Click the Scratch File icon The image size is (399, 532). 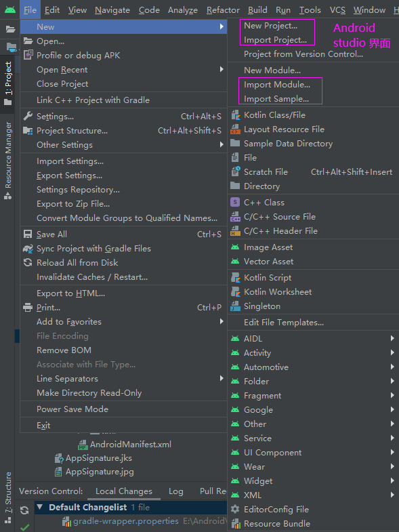coord(236,171)
